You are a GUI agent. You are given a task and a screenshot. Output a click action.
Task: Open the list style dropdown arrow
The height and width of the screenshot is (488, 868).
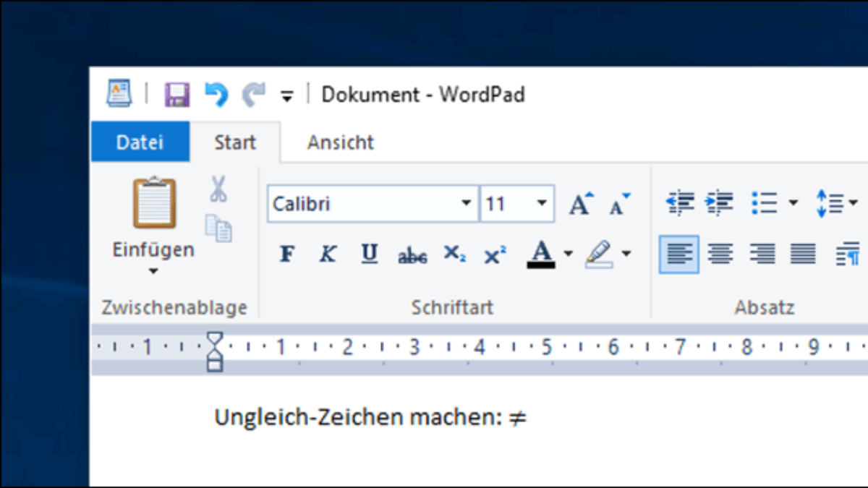(x=793, y=204)
